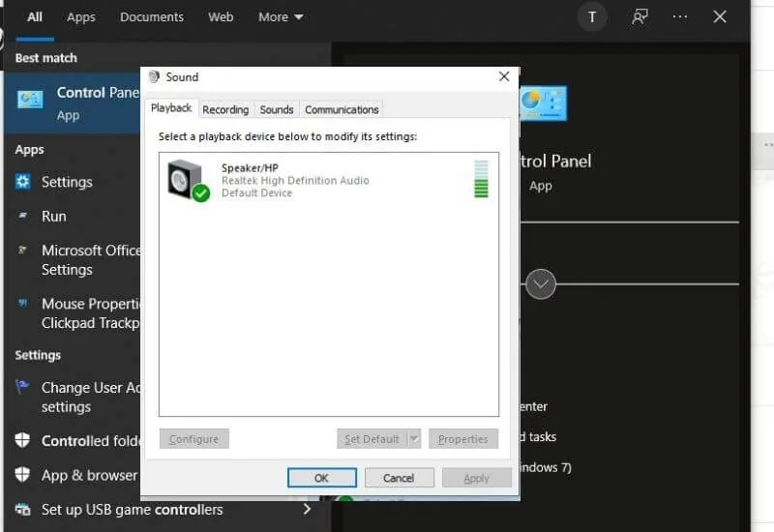
Task: Open the Set Default dropdown arrow
Action: [414, 439]
